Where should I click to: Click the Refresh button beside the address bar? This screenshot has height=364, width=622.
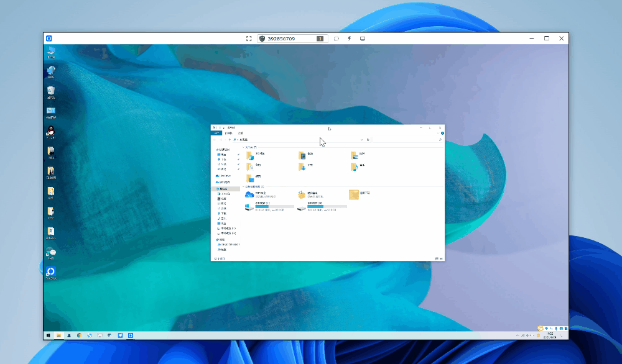click(368, 140)
